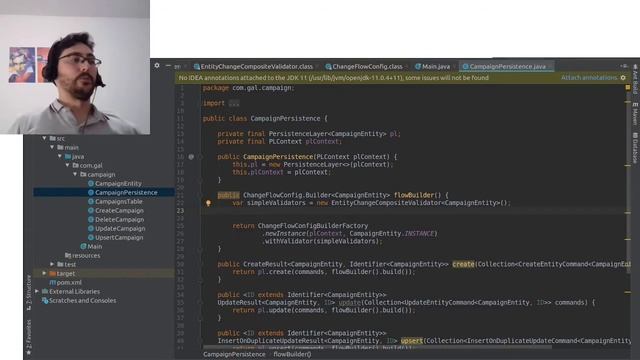Click the Main class icon in tree
Viewport: 640px width, 360px height.
(x=83, y=247)
